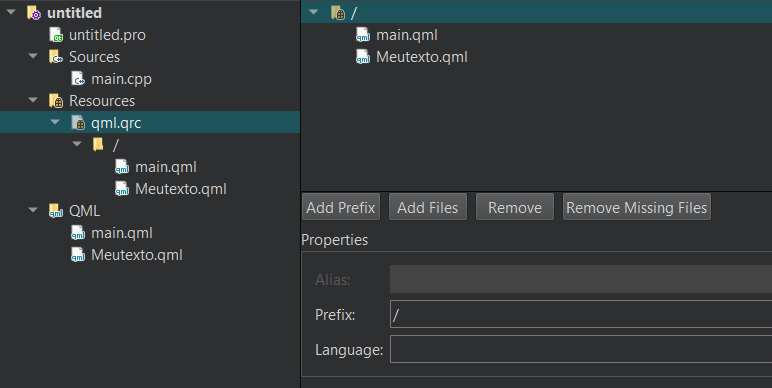772x388 pixels.
Task: Click the Prefix input field
Action: pos(581,314)
